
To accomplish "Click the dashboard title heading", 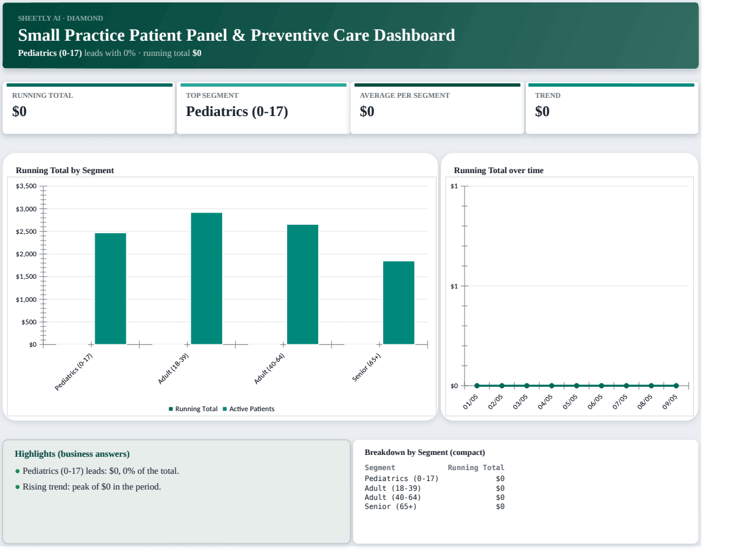I will (236, 35).
